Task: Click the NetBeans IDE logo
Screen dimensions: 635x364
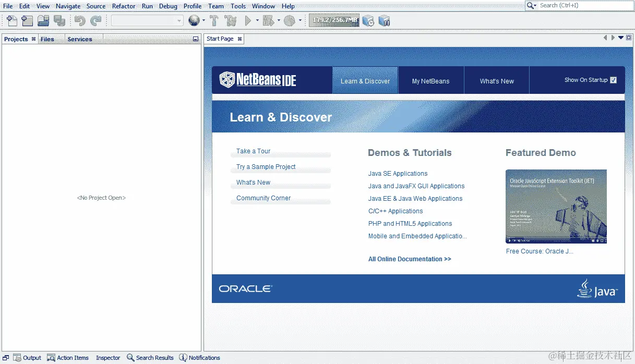Action: point(258,80)
